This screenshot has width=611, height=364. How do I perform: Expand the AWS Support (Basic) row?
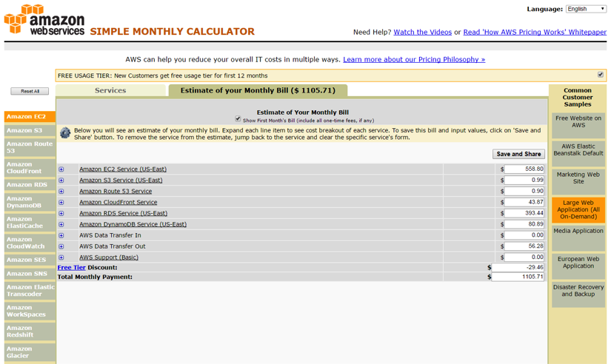click(x=61, y=257)
